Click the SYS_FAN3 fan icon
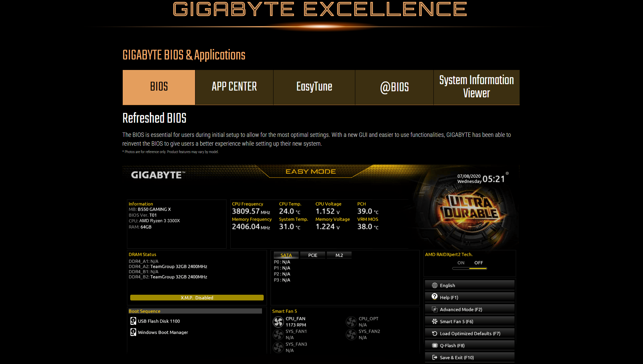The image size is (643, 364). coord(278,347)
